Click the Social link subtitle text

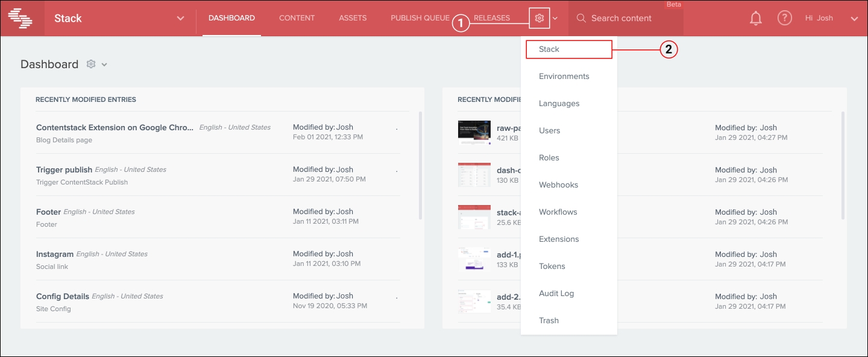tap(52, 267)
